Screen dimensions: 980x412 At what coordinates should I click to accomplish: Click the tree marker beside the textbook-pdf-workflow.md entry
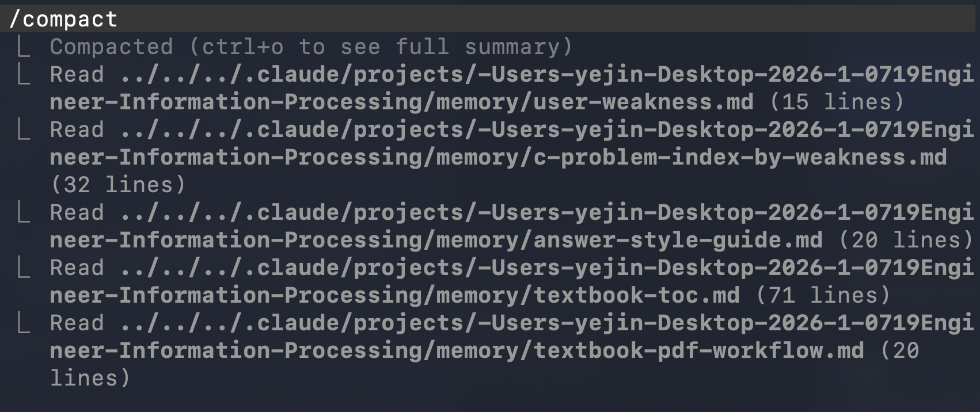click(24, 323)
